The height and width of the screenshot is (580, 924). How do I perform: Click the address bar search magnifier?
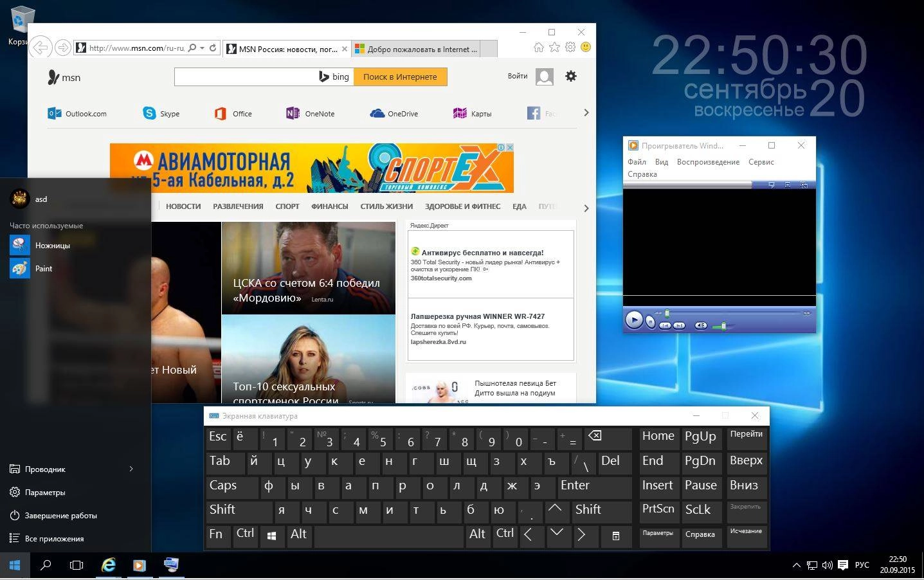pos(192,48)
